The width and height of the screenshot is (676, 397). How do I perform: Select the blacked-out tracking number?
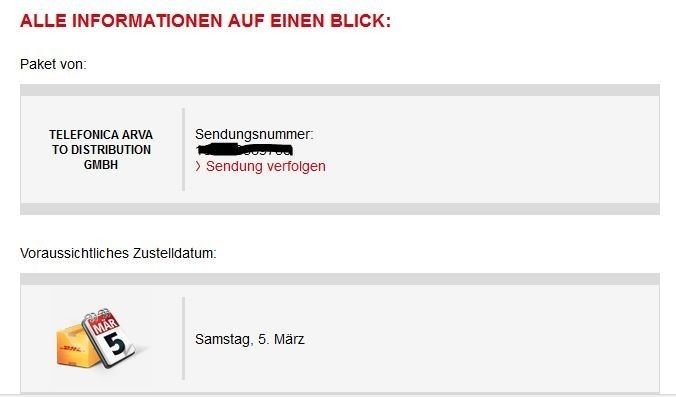tap(244, 150)
